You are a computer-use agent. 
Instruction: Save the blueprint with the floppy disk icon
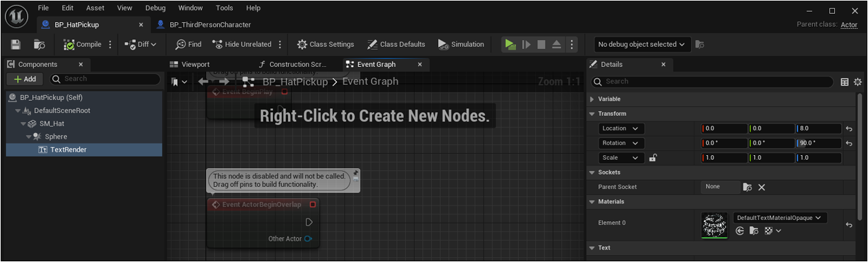(x=15, y=44)
